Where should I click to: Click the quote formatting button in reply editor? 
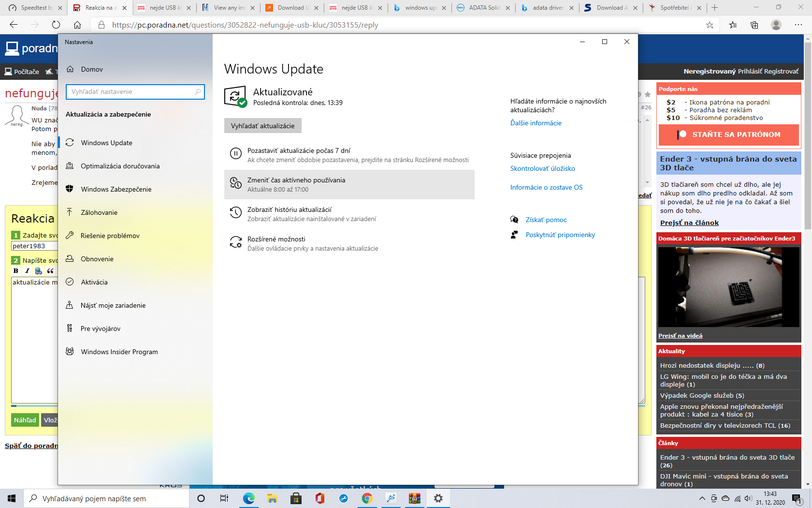point(50,271)
